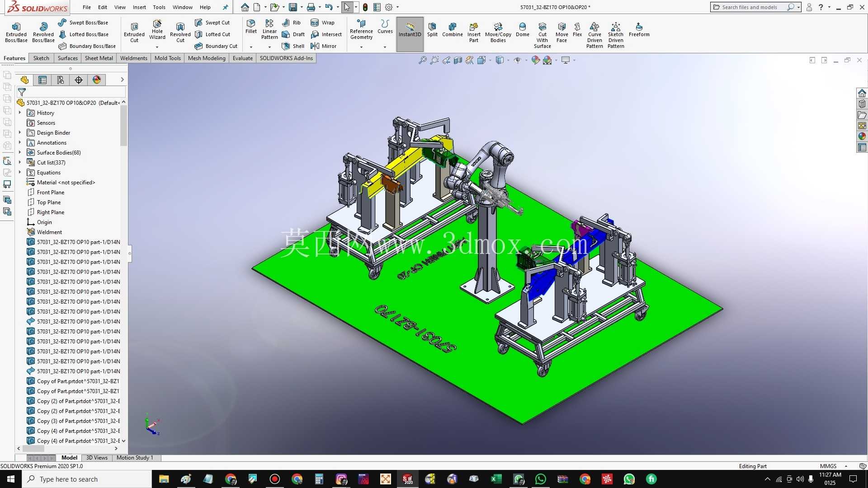The width and height of the screenshot is (868, 488).
Task: Switch to the Sheet Metal tab
Action: pos(99,58)
